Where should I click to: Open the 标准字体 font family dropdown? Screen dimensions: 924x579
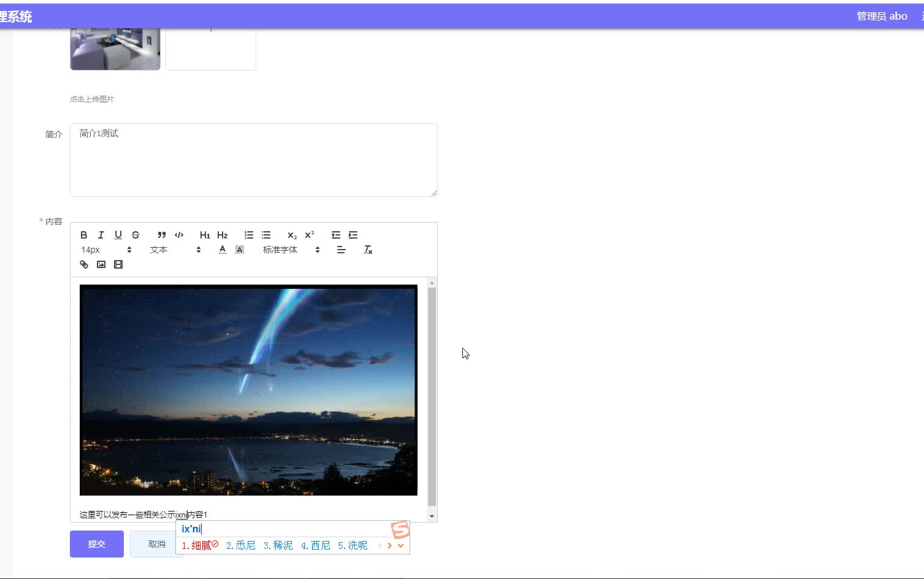(291, 250)
